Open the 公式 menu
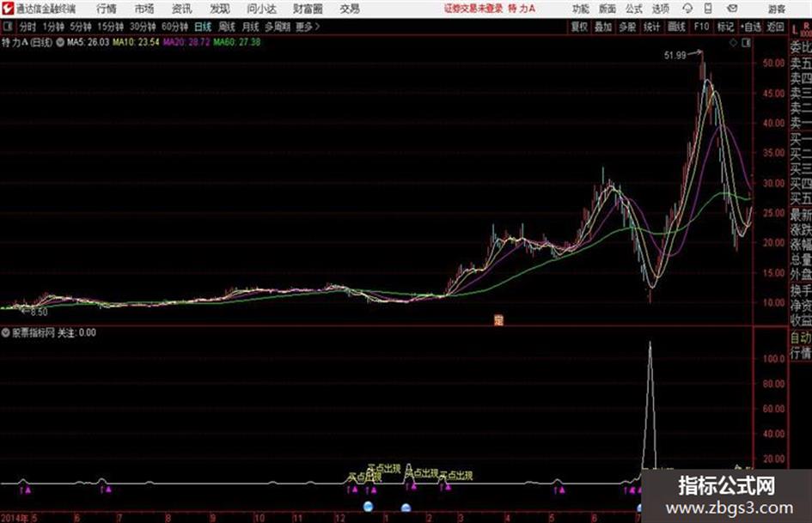The width and height of the screenshot is (812, 523). [634, 9]
